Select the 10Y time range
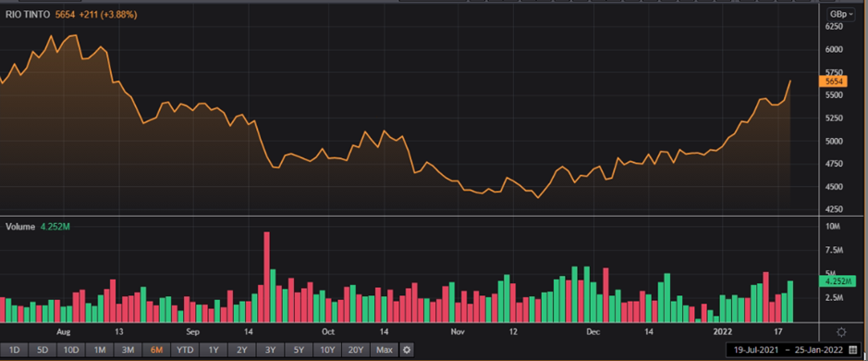 pos(327,350)
